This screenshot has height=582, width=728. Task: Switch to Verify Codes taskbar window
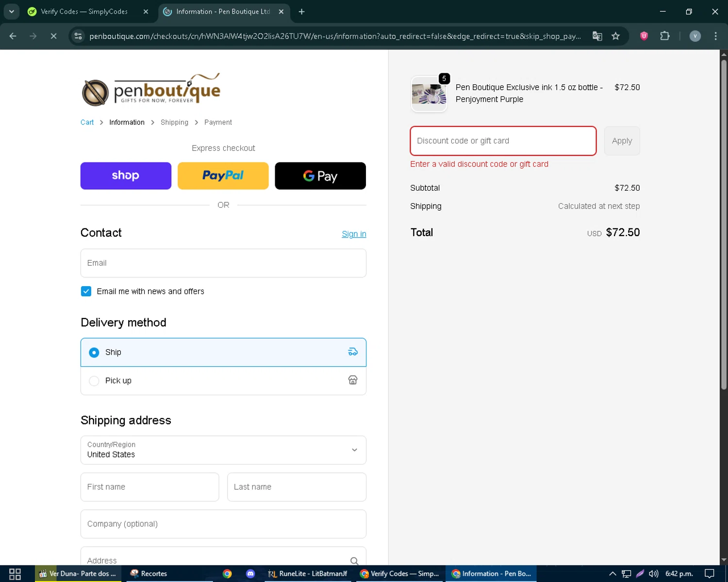coord(399,574)
